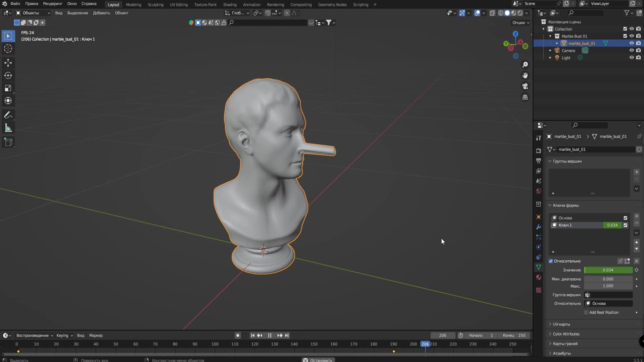This screenshot has width=644, height=362.
Task: Uncheck the Ключ 1 shape key checkbox
Action: [625, 225]
